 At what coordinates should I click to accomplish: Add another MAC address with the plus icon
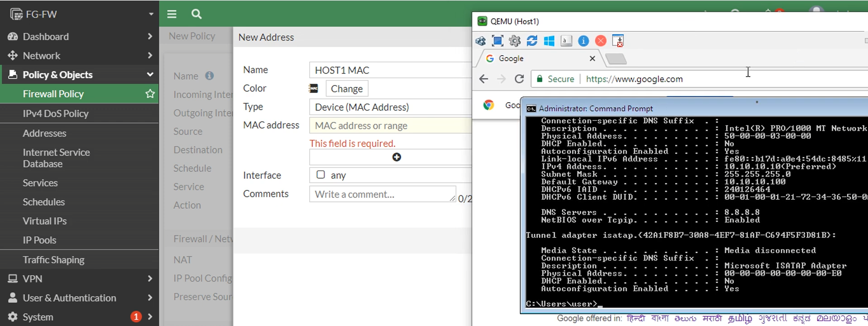397,157
